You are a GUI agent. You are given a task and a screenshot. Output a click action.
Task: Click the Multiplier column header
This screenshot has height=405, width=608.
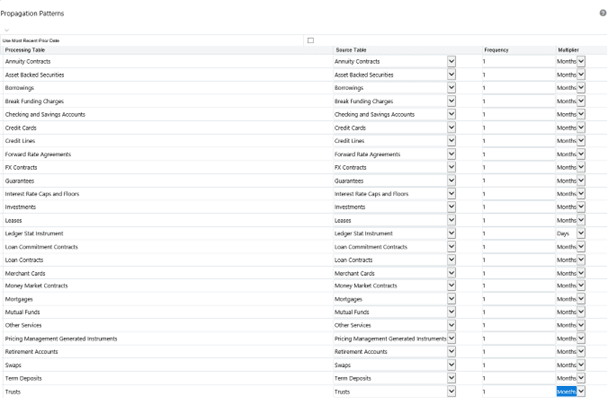pos(568,50)
